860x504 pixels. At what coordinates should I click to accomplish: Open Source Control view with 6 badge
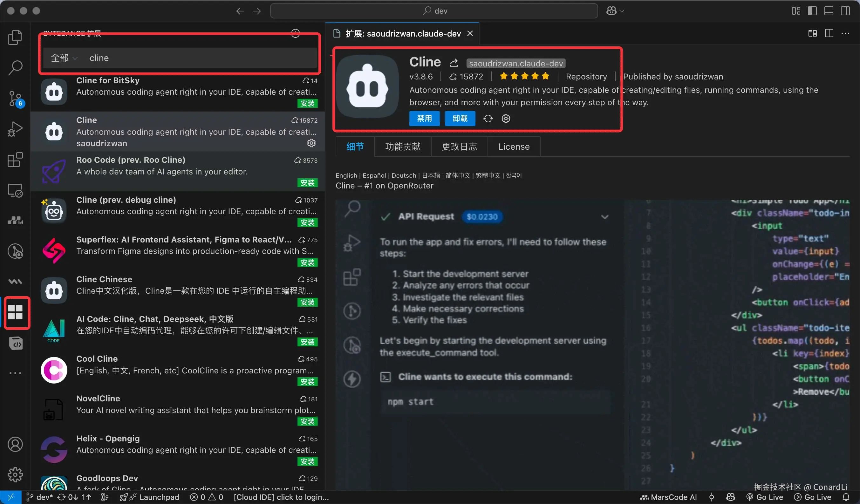click(x=15, y=99)
